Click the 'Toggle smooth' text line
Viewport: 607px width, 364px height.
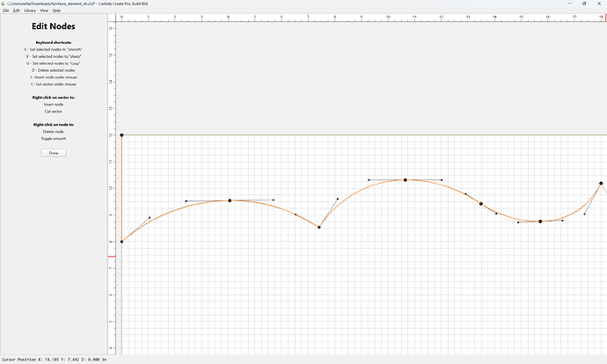coord(54,139)
